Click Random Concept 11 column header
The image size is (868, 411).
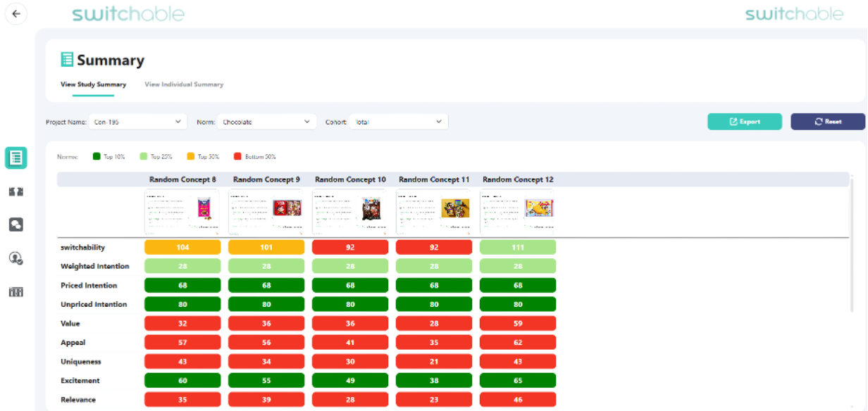point(434,179)
